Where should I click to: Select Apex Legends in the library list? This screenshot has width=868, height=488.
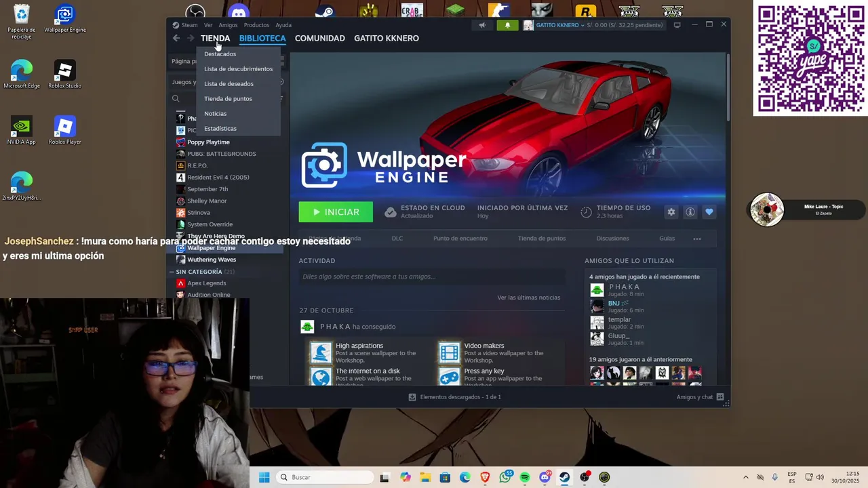207,283
